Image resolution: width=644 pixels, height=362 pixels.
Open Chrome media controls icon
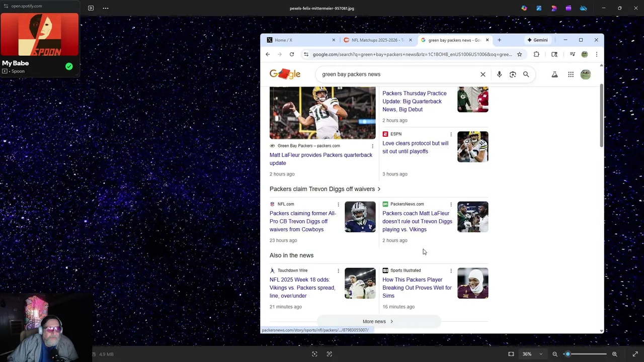point(572,54)
